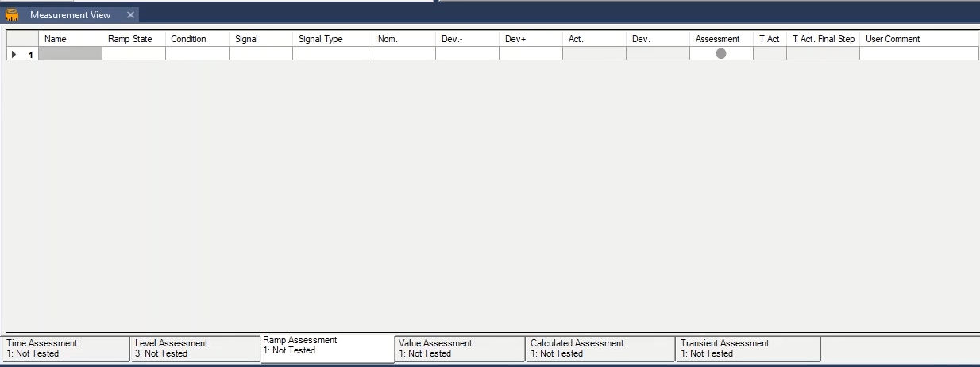The height and width of the screenshot is (367, 980).
Task: Click the User Comment cell in row 1
Action: pyautogui.click(x=919, y=54)
